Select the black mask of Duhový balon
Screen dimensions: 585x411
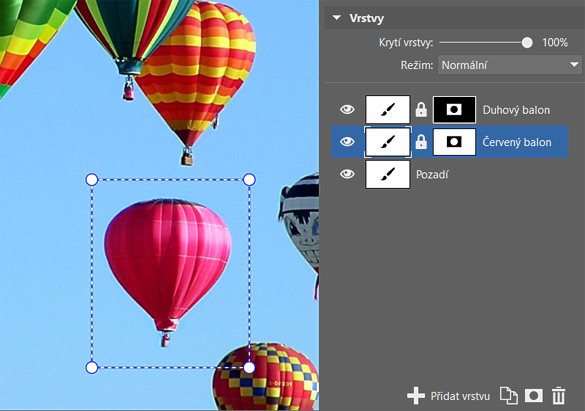[x=454, y=110]
